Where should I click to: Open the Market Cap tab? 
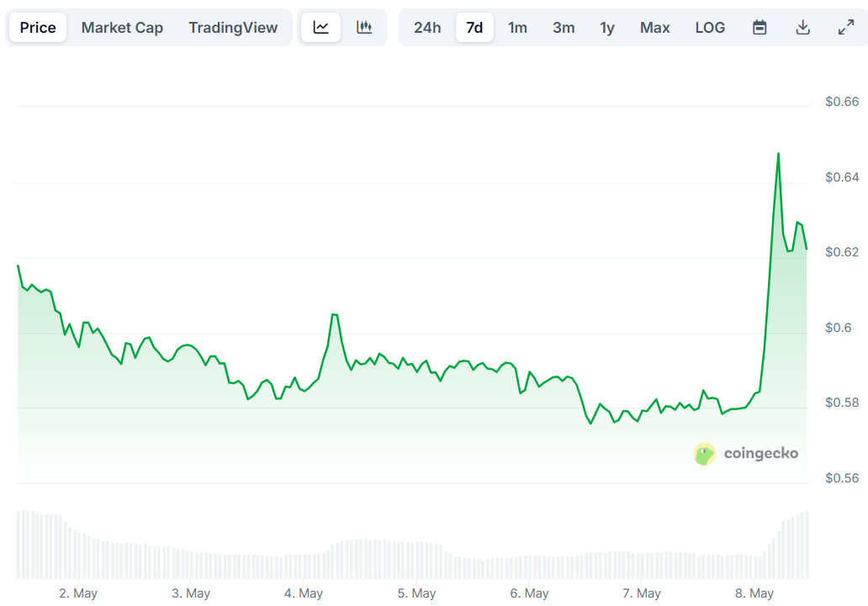click(x=122, y=27)
